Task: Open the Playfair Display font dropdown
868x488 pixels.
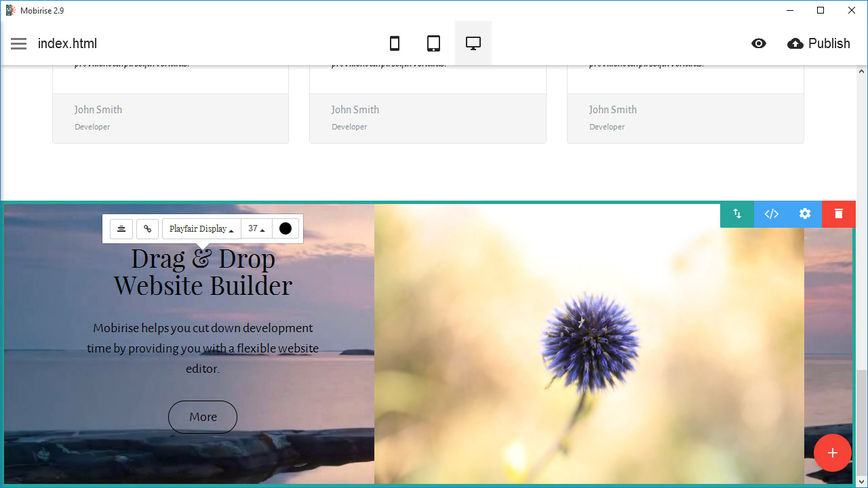Action: point(201,229)
